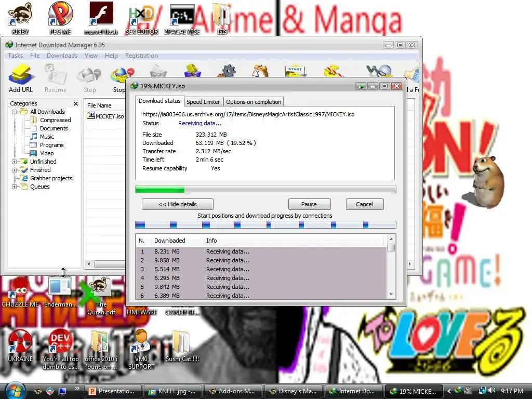
Task: Cancel the MICKEY.iso download
Action: pos(364,204)
